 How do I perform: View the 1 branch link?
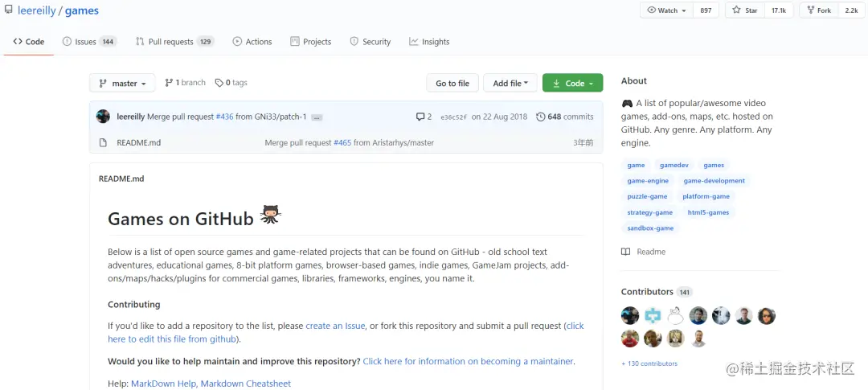[x=186, y=83]
